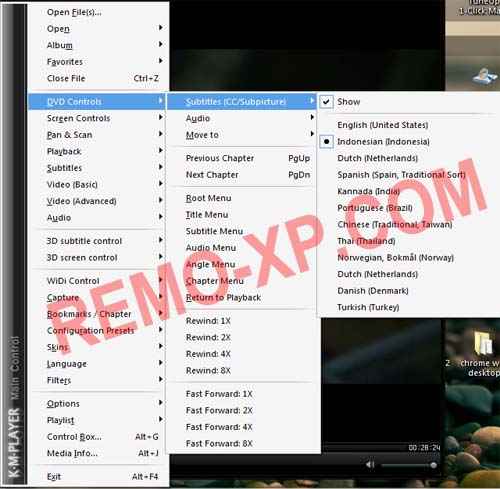Open Configuration Presets submenu
This screenshot has width=500, height=489.
[97, 331]
